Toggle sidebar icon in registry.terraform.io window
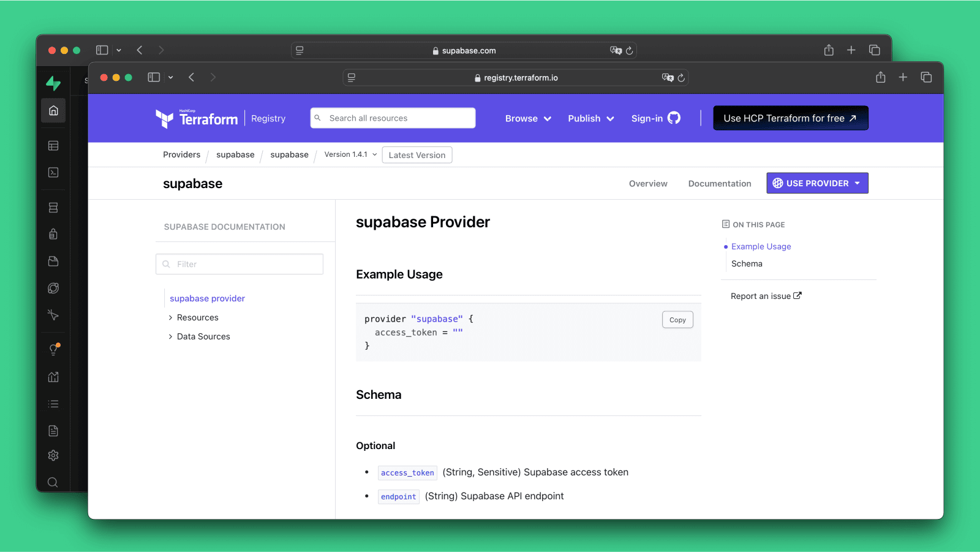This screenshot has width=980, height=552. pos(154,77)
